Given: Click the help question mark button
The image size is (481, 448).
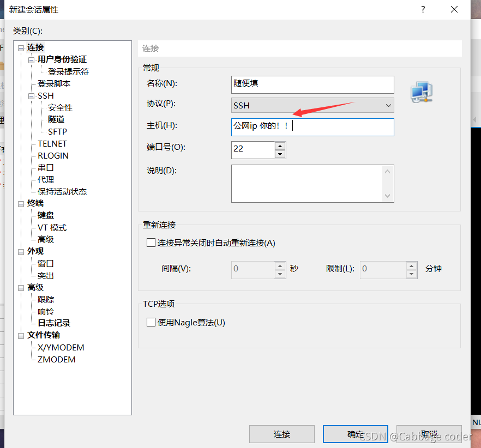Looking at the screenshot, I should (423, 9).
